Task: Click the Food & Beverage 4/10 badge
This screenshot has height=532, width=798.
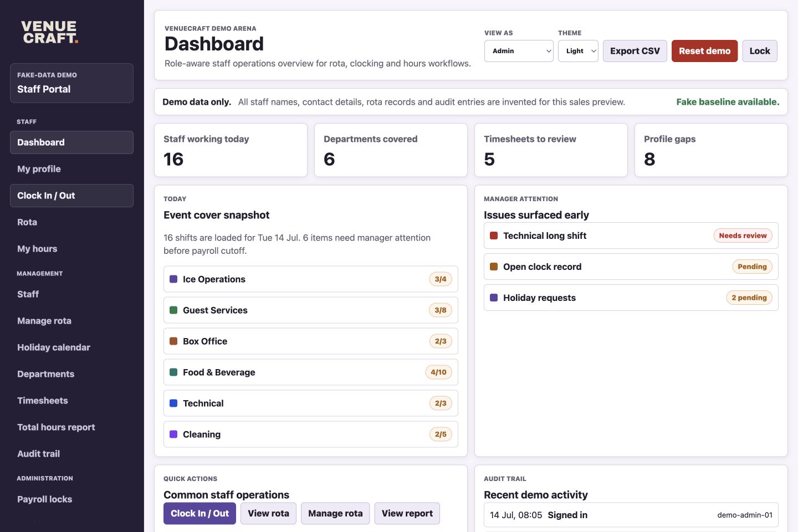Action: click(438, 372)
